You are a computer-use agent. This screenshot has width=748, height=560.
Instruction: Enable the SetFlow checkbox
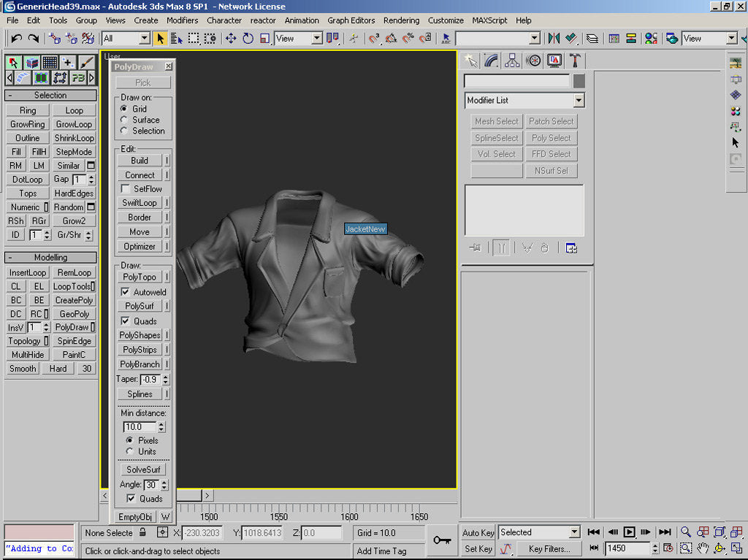coord(126,189)
